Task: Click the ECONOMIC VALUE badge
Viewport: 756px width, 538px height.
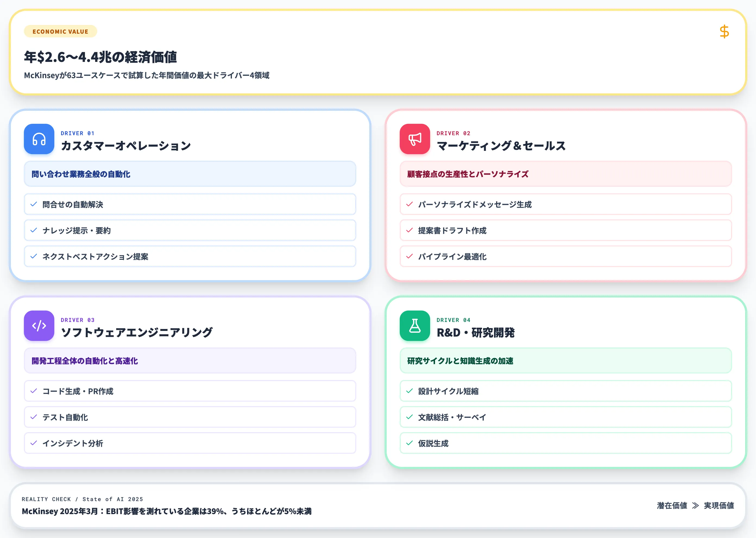Action: point(60,31)
